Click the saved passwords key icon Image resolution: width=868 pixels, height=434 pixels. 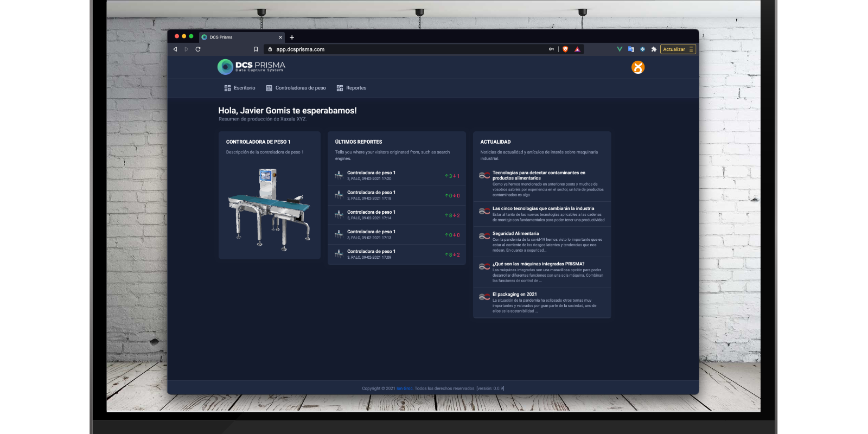551,49
